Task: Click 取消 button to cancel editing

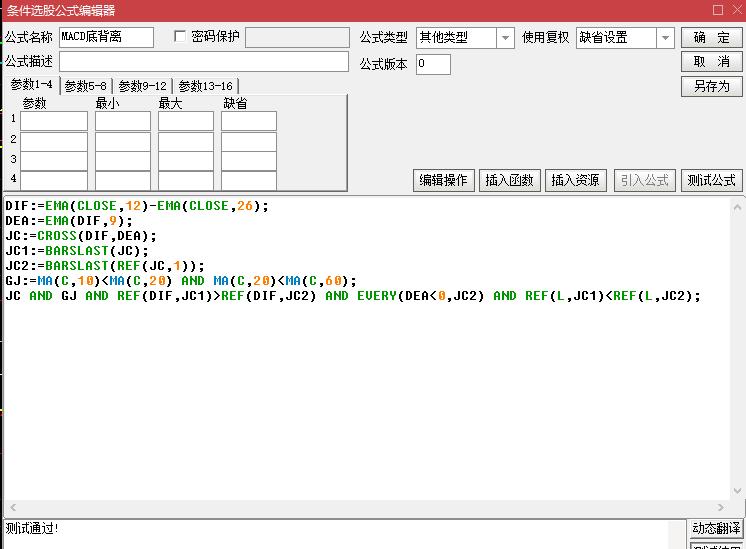Action: point(711,62)
